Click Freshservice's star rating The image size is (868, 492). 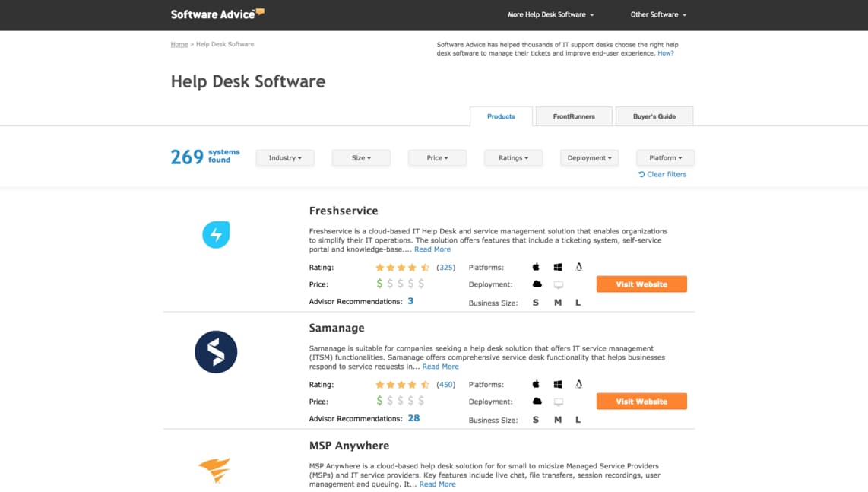tap(402, 267)
